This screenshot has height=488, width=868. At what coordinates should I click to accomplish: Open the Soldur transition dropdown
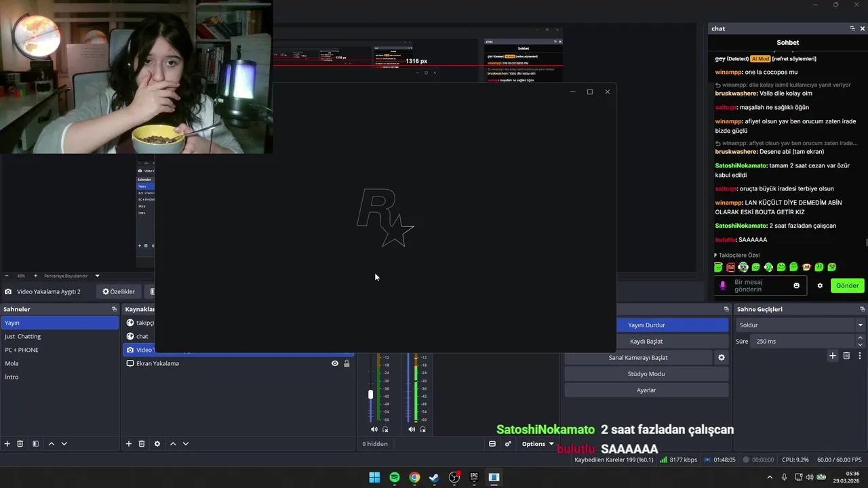coord(800,325)
